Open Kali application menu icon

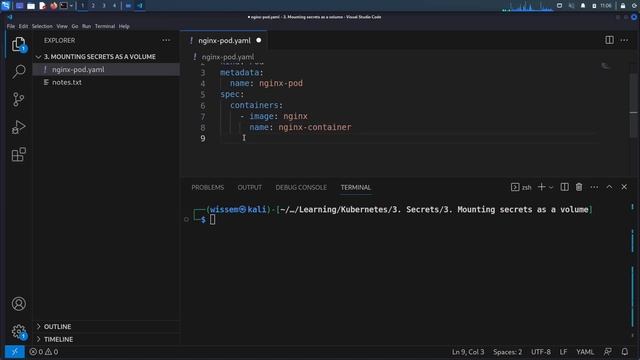tap(5, 6)
